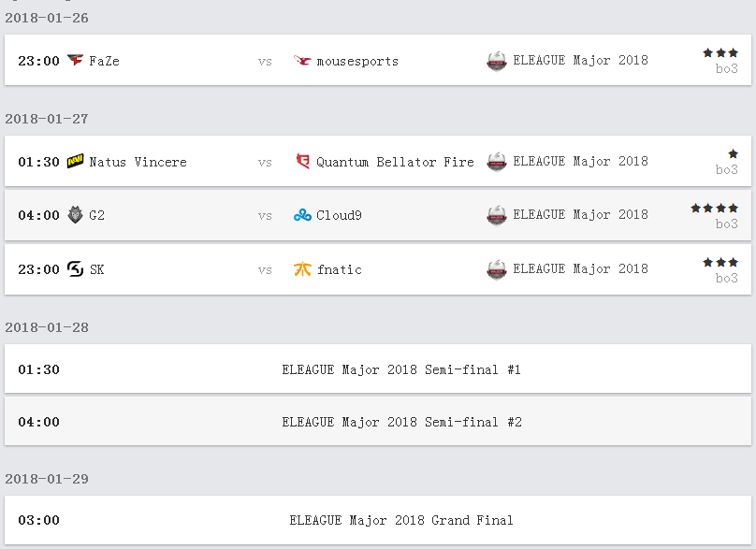Viewport: 756px width, 549px height.
Task: Click the 2018-01-27 date heading
Action: [47, 119]
